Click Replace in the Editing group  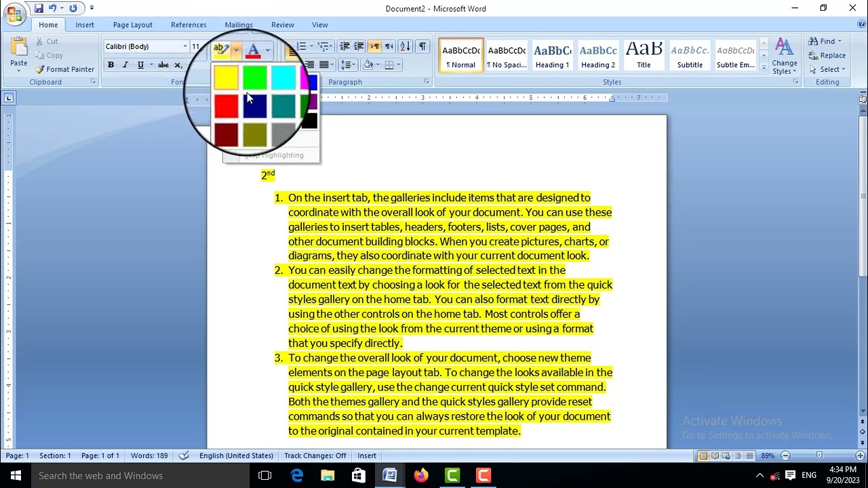click(827, 56)
